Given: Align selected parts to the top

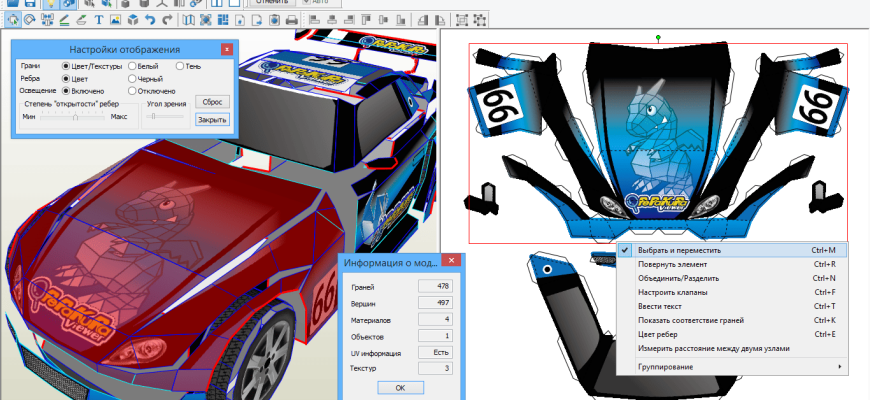Looking at the screenshot, I should 366,20.
